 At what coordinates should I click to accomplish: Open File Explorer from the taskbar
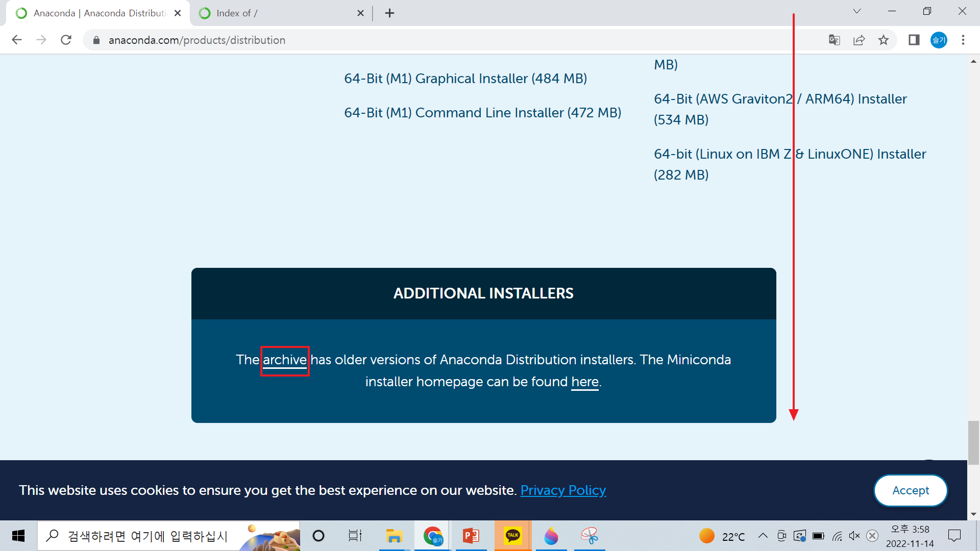pyautogui.click(x=394, y=536)
